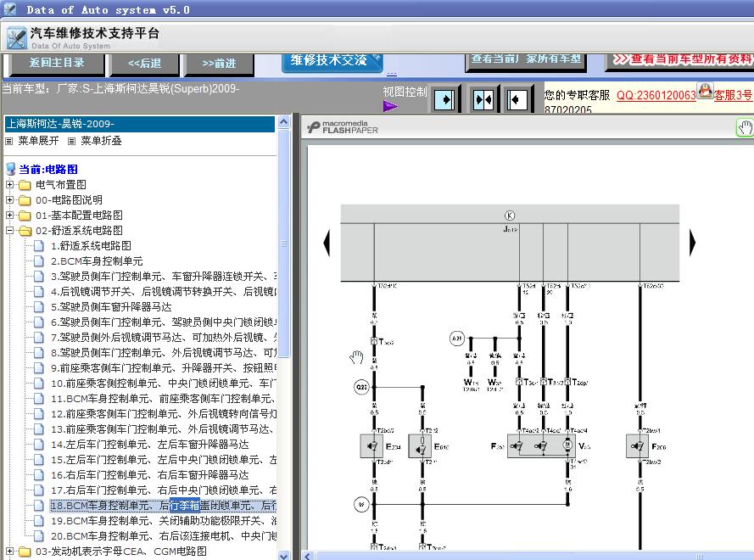The height and width of the screenshot is (560, 754).
Task: Expand 01-基本配置电路图 folder
Action: point(9,215)
